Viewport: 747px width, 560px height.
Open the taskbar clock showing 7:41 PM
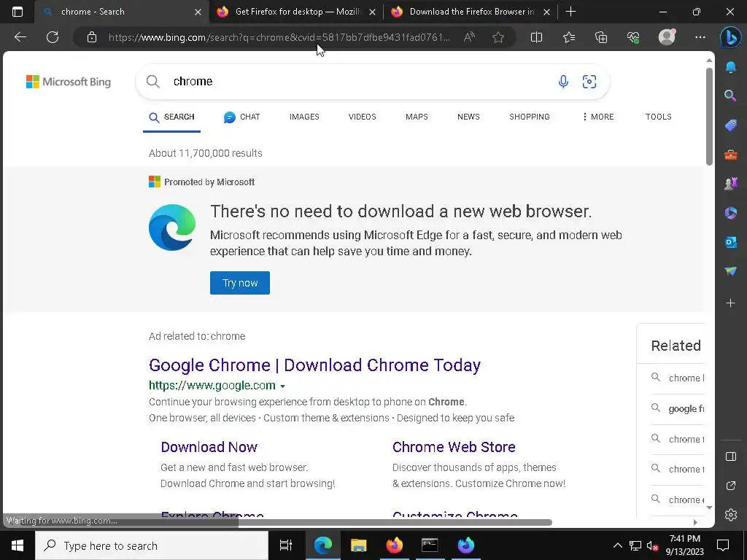coord(684,545)
